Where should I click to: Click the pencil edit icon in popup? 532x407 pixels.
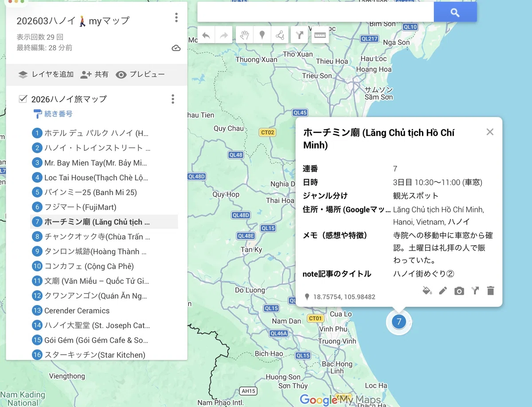pos(443,291)
